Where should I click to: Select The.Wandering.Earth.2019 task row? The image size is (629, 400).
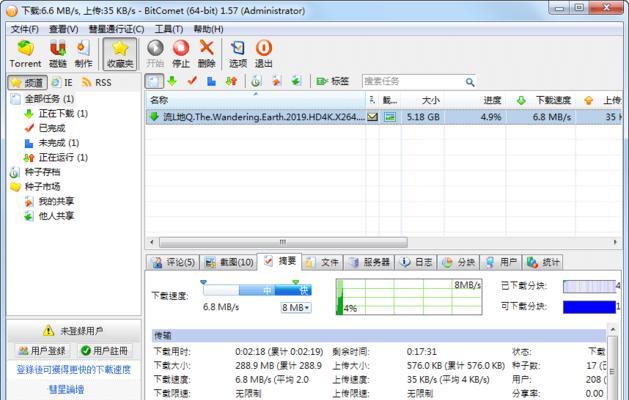pos(383,117)
